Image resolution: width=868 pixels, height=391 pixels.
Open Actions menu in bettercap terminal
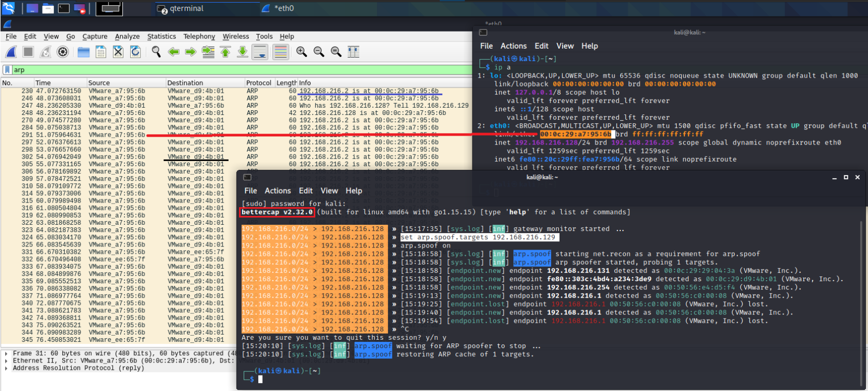click(x=277, y=191)
